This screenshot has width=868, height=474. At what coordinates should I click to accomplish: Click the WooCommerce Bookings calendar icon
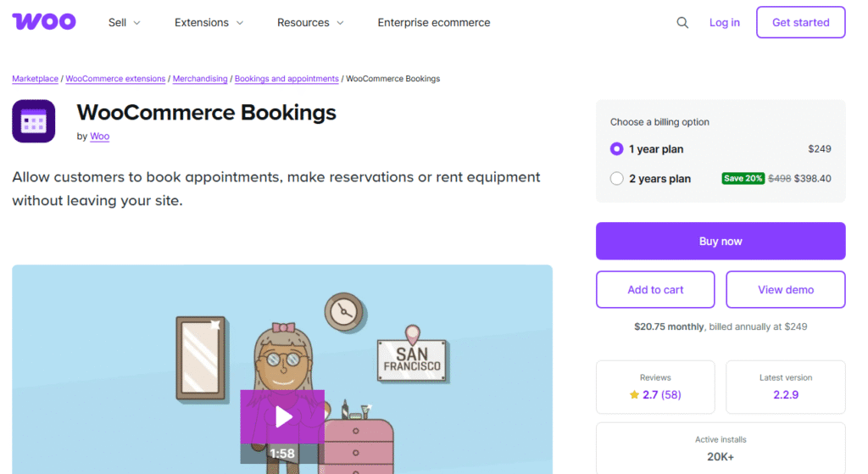pyautogui.click(x=34, y=121)
